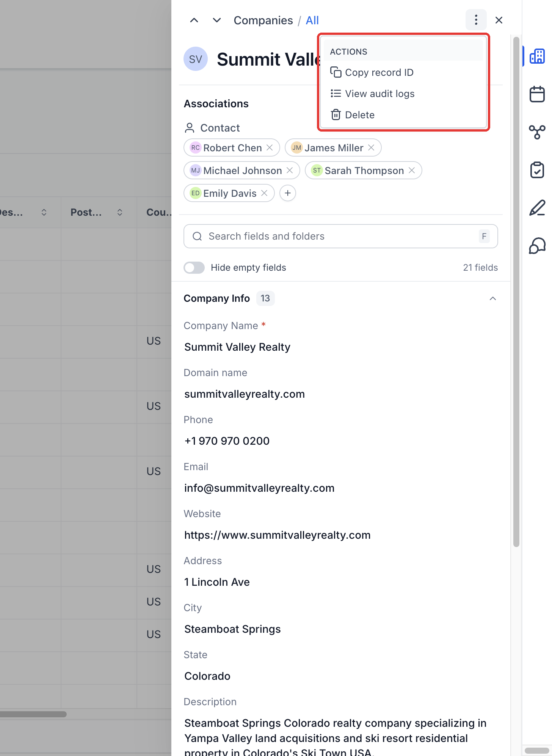Click the Colorado state value
Screen dimensions: 552x756
207,676
